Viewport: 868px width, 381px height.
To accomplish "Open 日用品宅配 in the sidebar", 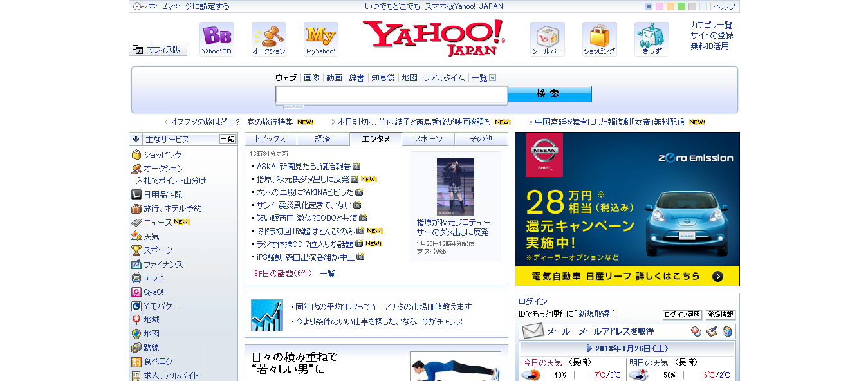I will coord(163,194).
